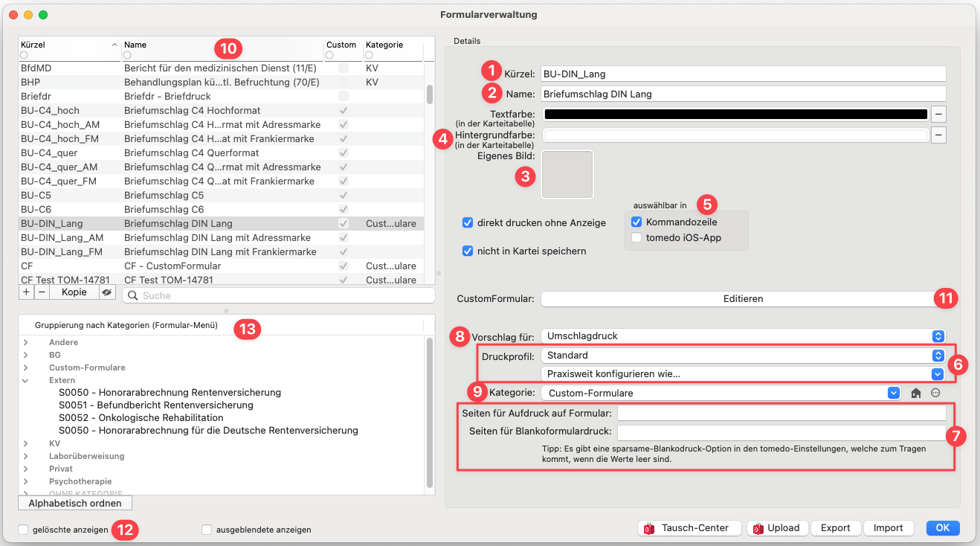Click the house icon next to Kategorie
Viewport: 980px width, 546px height.
pos(916,394)
